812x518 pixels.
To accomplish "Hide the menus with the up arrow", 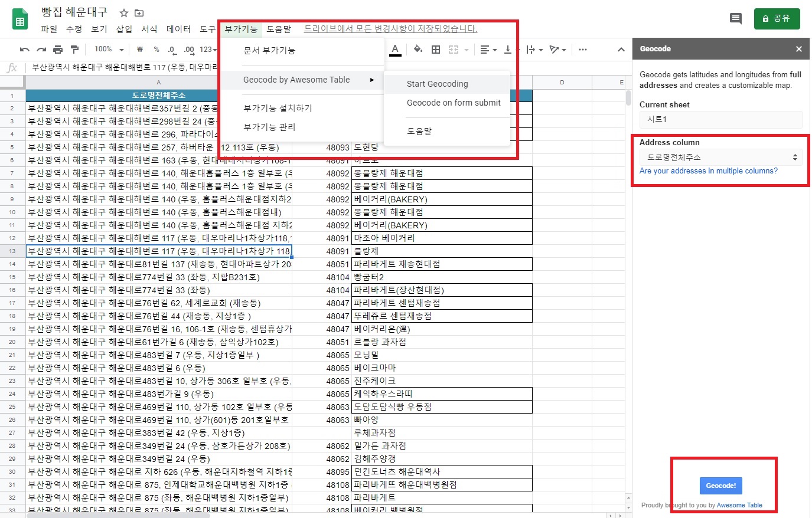I will (621, 50).
